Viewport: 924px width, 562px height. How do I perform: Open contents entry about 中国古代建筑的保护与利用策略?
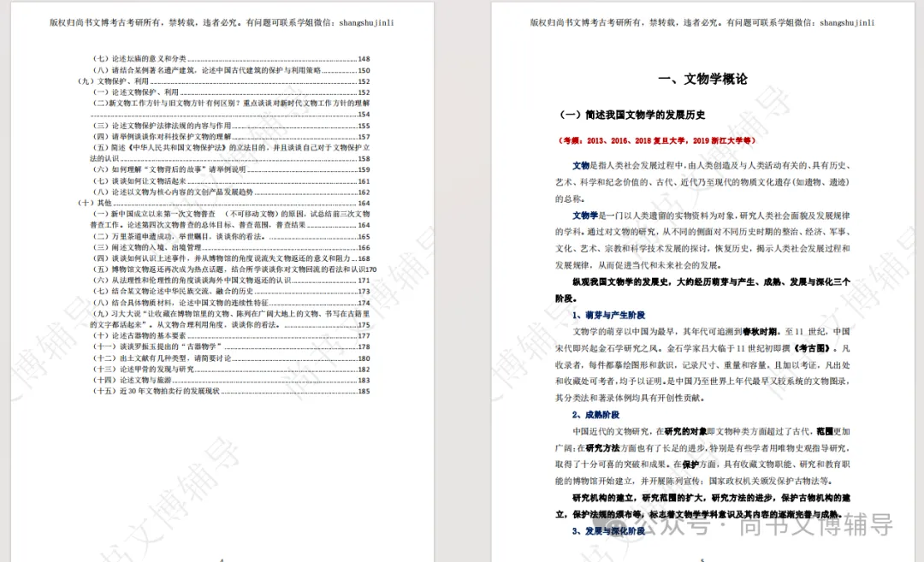click(x=231, y=70)
